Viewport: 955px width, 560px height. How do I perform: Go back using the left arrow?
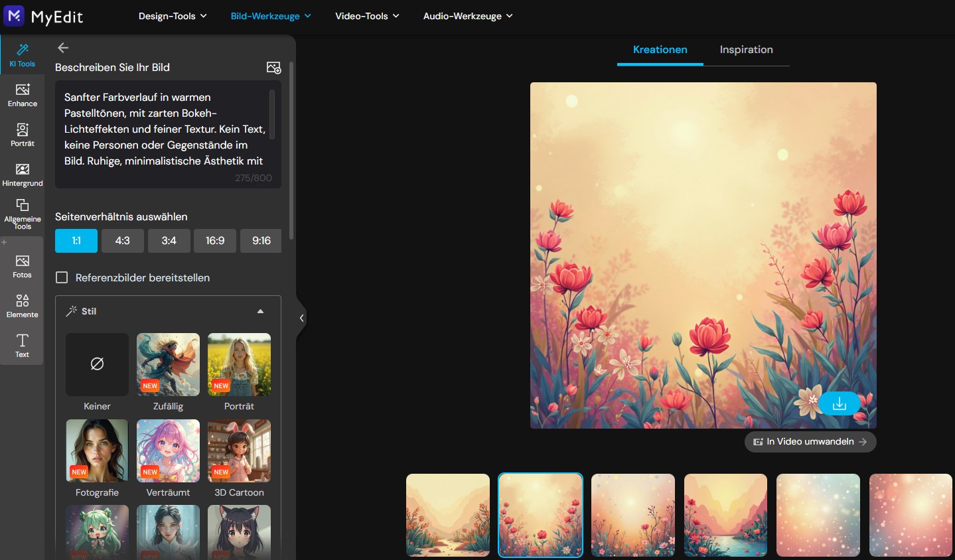point(63,48)
